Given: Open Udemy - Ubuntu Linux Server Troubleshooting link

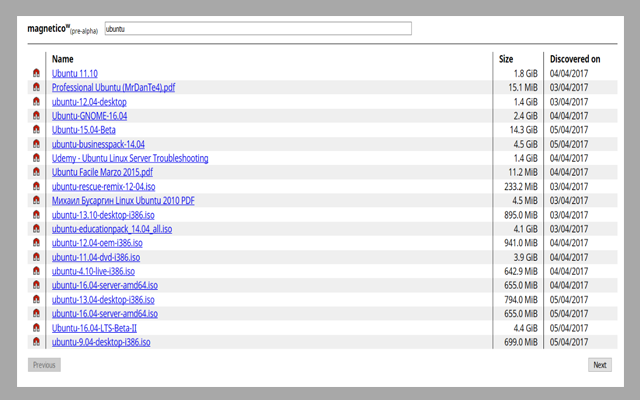Looking at the screenshot, I should point(130,158).
